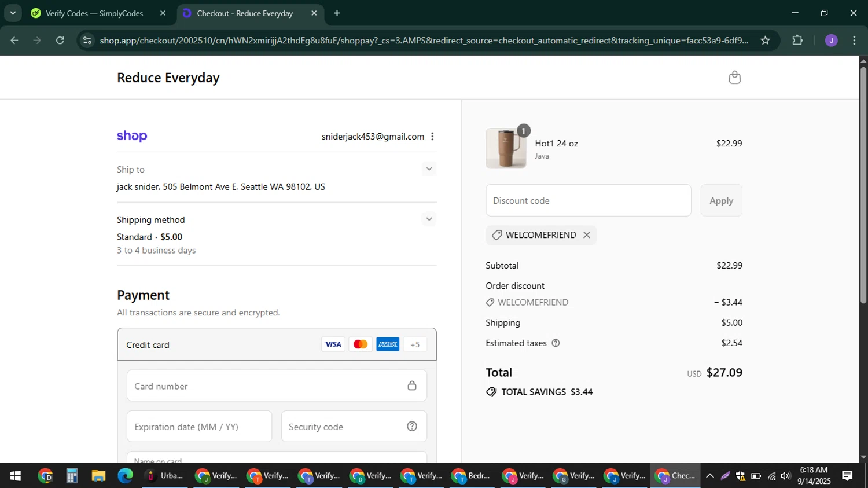Select the Credit card payment option
This screenshot has height=488, width=868.
[277, 344]
